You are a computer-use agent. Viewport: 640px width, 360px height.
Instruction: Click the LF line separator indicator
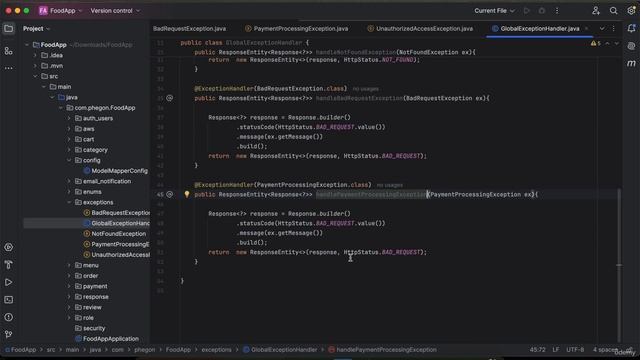click(x=556, y=350)
